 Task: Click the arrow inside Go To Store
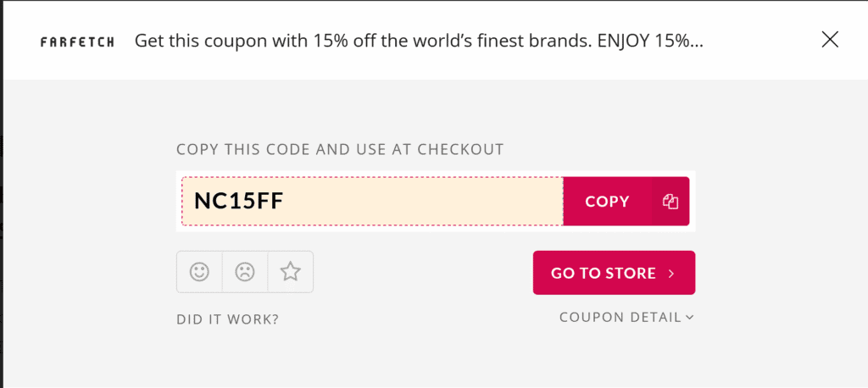tap(671, 274)
